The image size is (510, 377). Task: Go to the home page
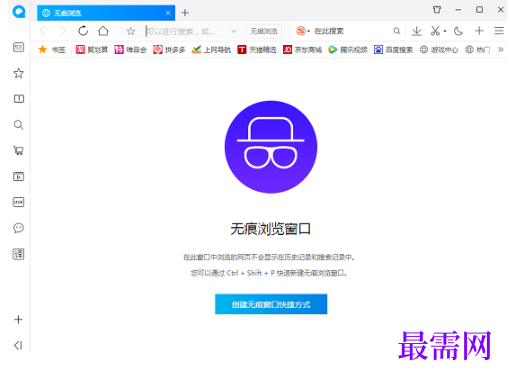click(x=103, y=31)
